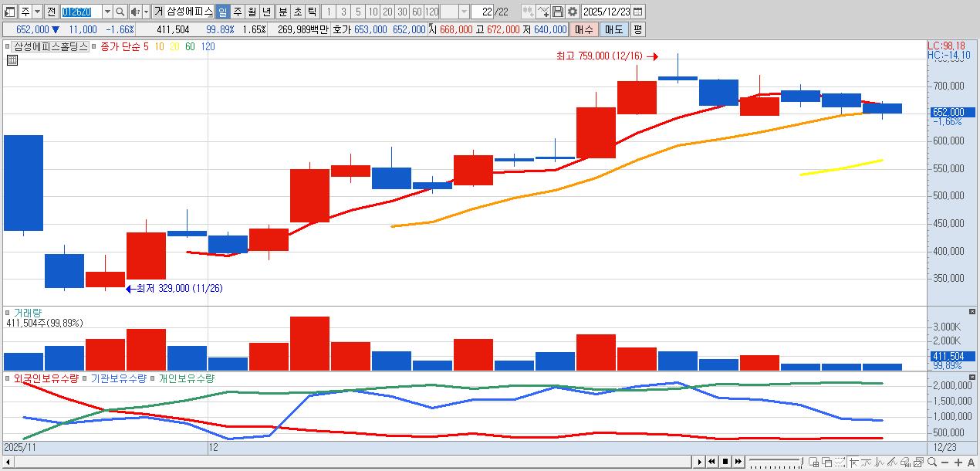Click the small grid icon under chart legend
Viewport: 980px width, 471px height.
pos(12,59)
